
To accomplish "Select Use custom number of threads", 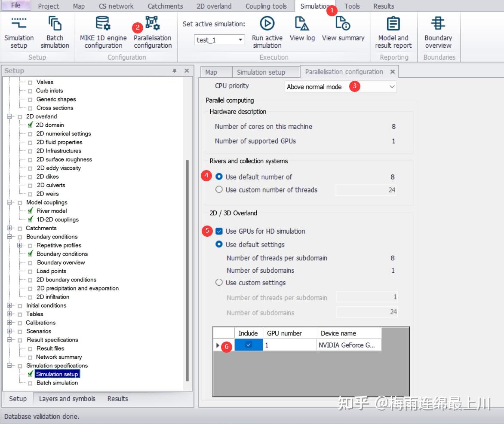I will click(x=219, y=189).
